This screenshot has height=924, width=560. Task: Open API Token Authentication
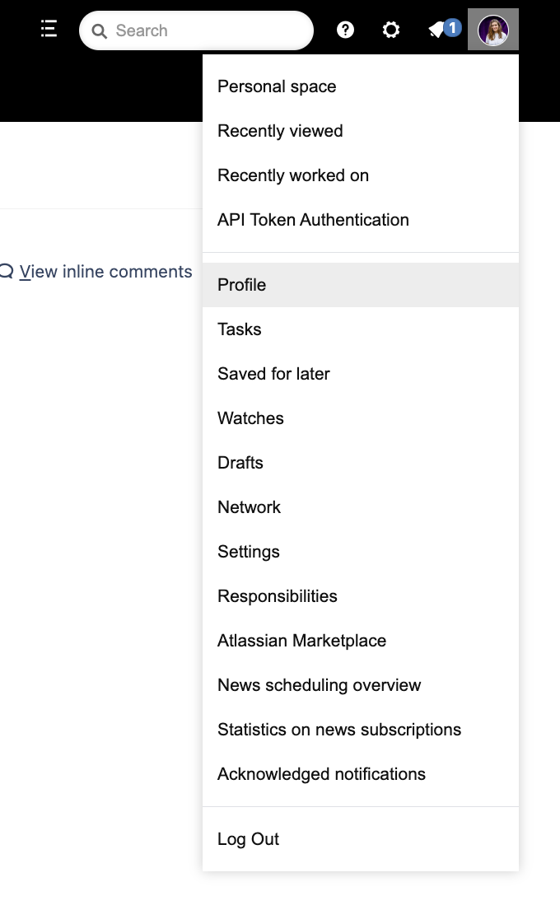pyautogui.click(x=361, y=220)
